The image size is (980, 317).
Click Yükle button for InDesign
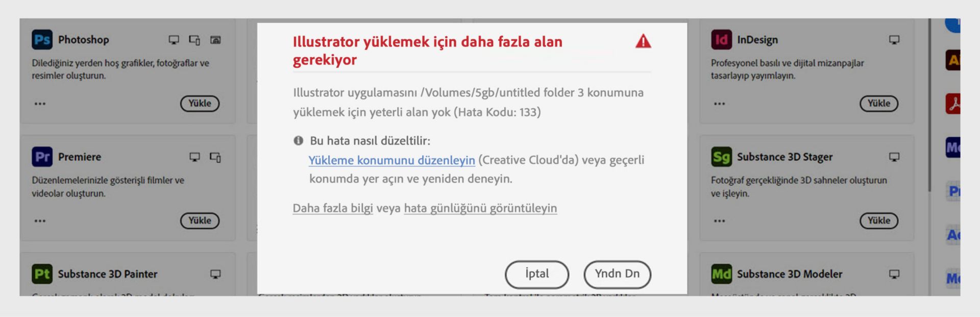(x=879, y=104)
